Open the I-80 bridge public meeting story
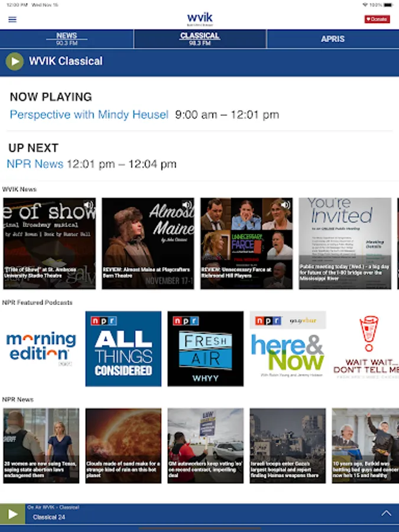This screenshot has height=532, width=399. (x=345, y=244)
